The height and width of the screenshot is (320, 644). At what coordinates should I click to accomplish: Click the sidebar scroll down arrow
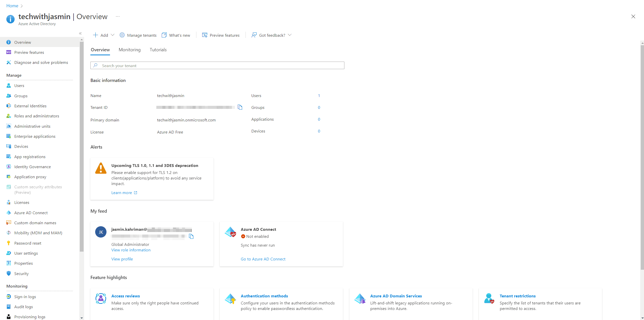[82, 318]
